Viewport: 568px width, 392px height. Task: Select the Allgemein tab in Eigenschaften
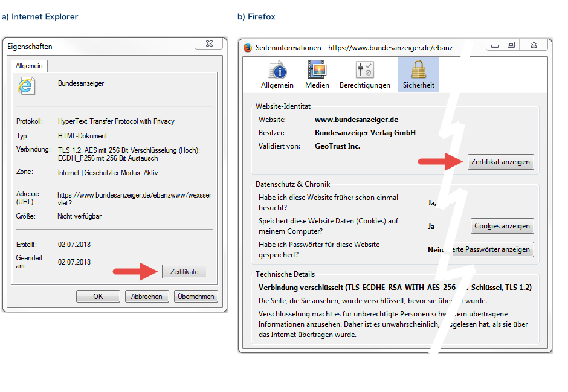click(29, 66)
